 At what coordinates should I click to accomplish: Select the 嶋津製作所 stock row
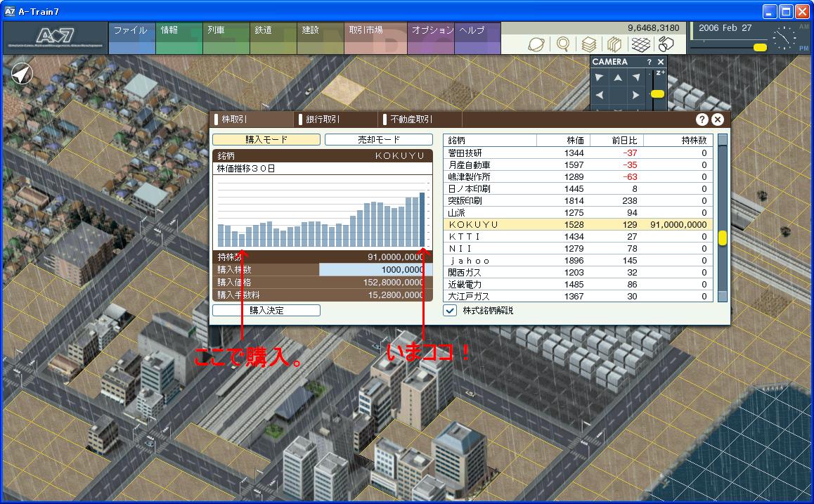tap(579, 177)
